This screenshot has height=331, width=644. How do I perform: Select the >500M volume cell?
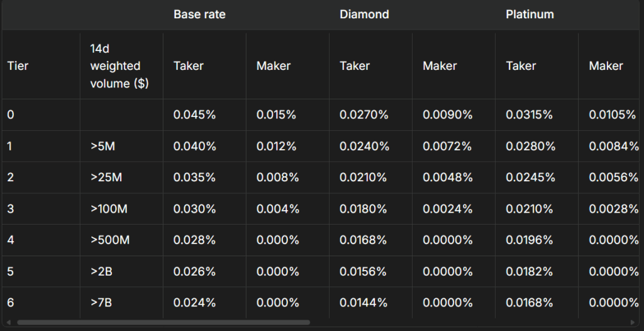pos(109,240)
